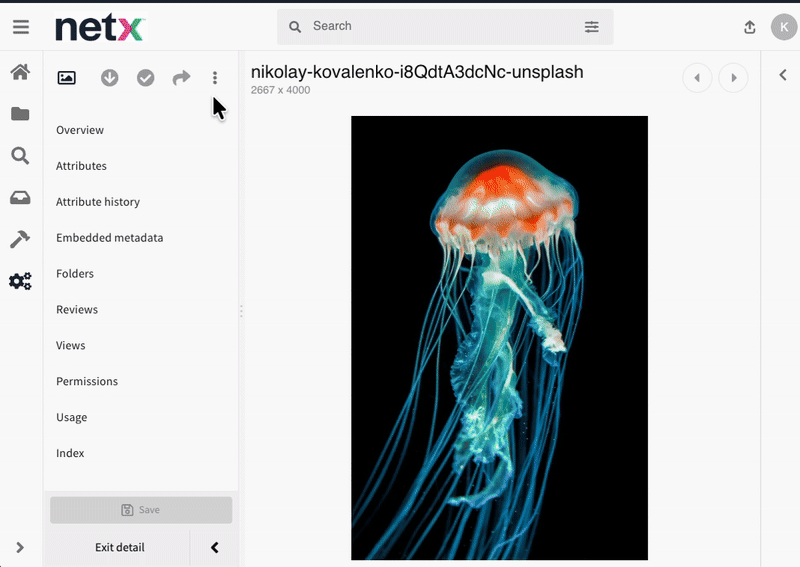Open the hamburger main menu

point(20,27)
